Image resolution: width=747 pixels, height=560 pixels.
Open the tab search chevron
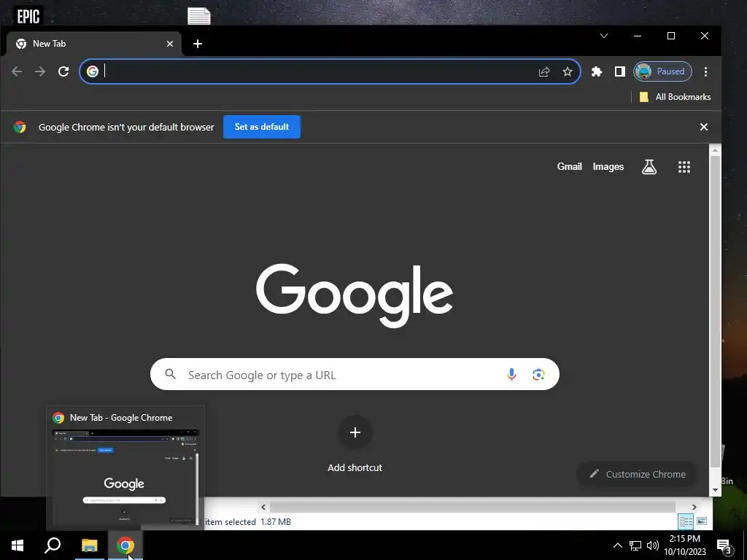(x=603, y=36)
